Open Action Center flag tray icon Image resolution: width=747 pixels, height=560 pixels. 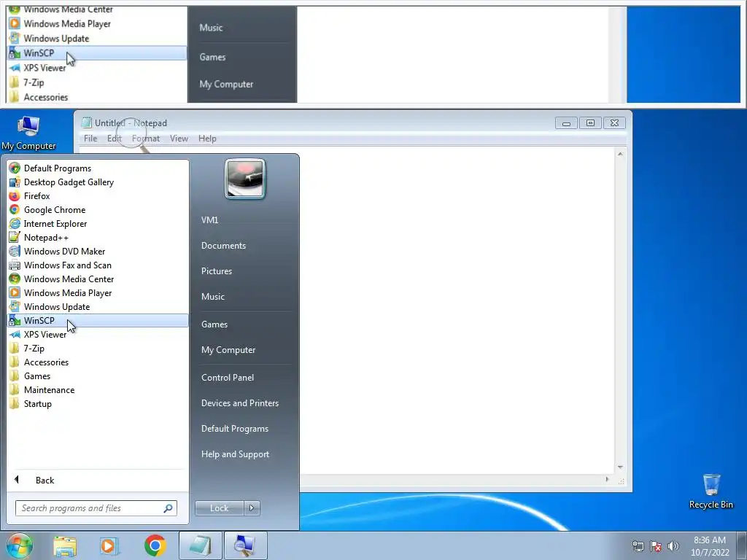coord(656,546)
